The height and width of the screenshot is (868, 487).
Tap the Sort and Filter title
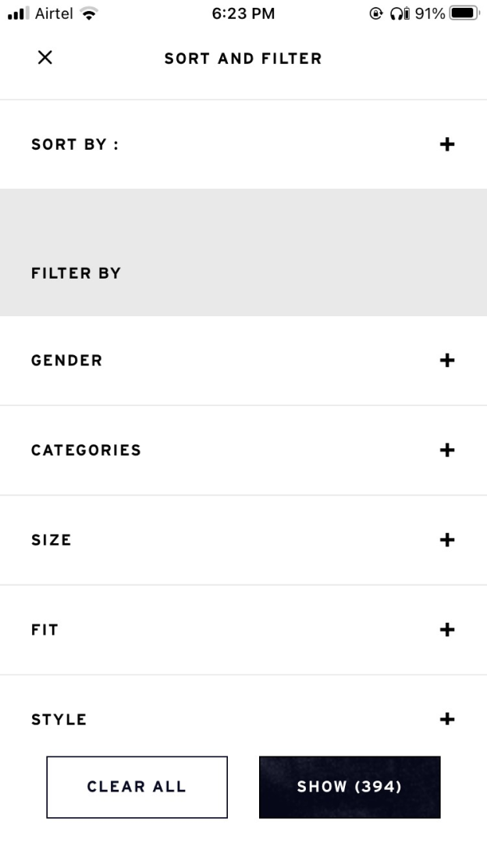click(243, 59)
